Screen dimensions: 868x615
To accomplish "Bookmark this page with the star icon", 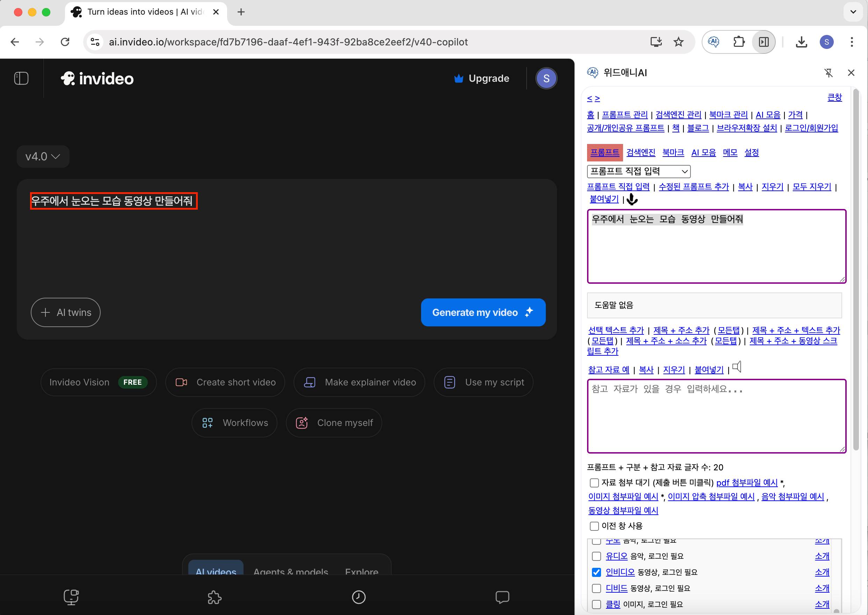I will coord(678,42).
